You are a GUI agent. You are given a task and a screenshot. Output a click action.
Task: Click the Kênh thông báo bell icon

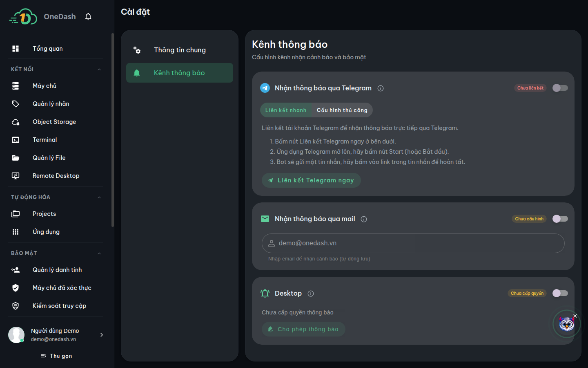(x=137, y=73)
